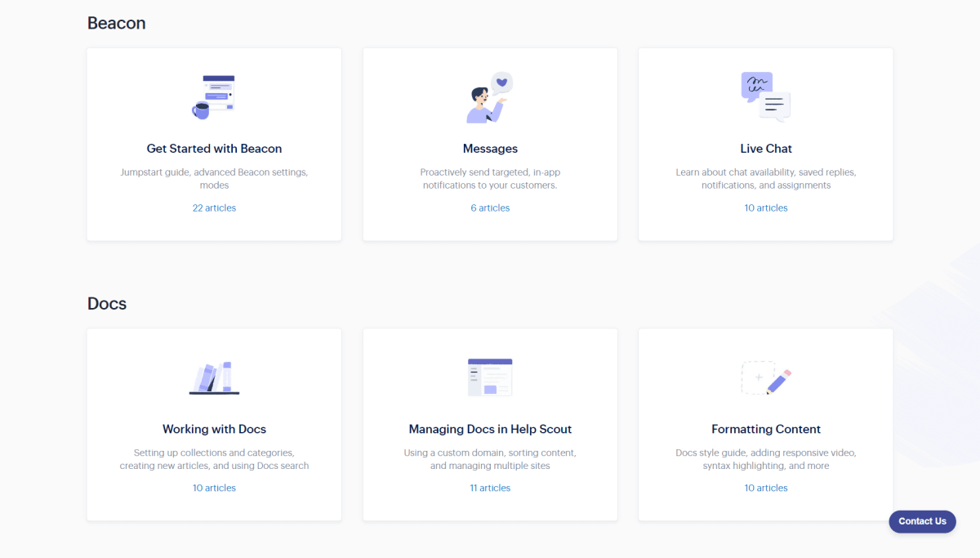The width and height of the screenshot is (980, 558).
Task: Click the 'Docs style guide, adding responsive video' description
Action: point(766,459)
